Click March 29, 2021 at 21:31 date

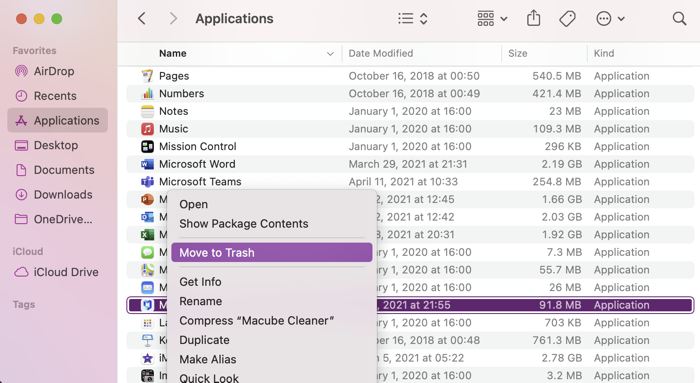tap(408, 164)
